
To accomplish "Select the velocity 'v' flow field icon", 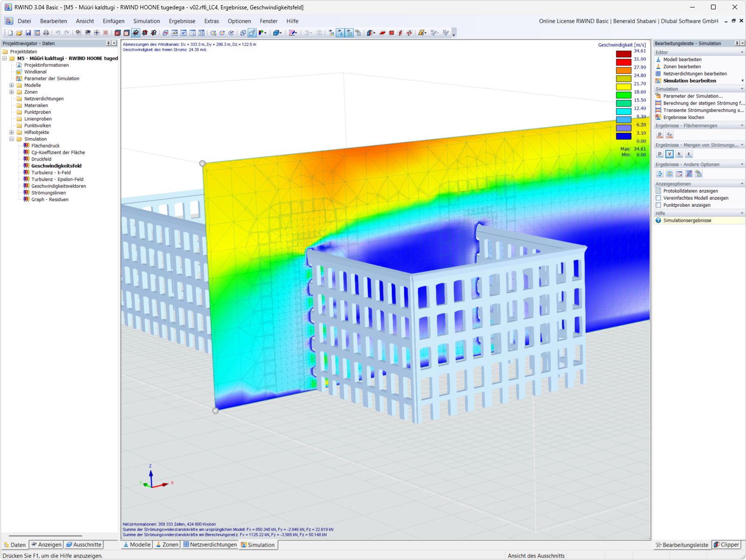I will pos(669,154).
